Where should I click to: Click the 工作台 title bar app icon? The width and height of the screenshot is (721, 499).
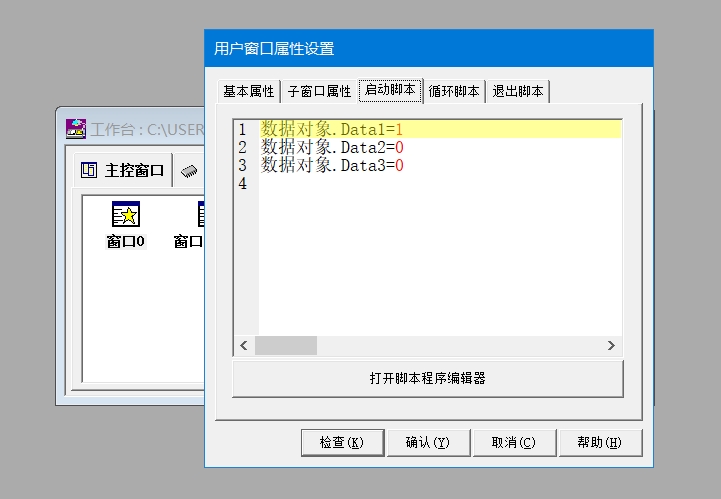click(76, 129)
